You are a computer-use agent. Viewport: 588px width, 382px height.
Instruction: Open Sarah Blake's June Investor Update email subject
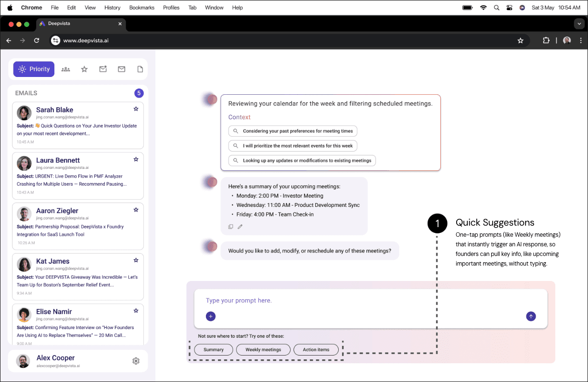(77, 130)
